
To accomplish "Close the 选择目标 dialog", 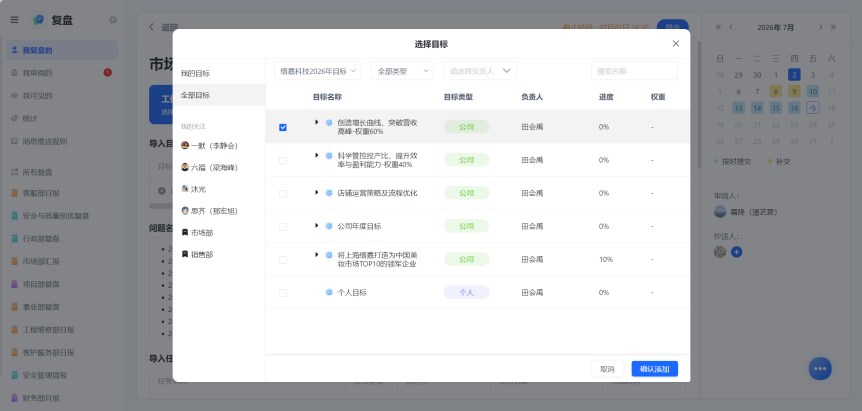I will point(676,44).
